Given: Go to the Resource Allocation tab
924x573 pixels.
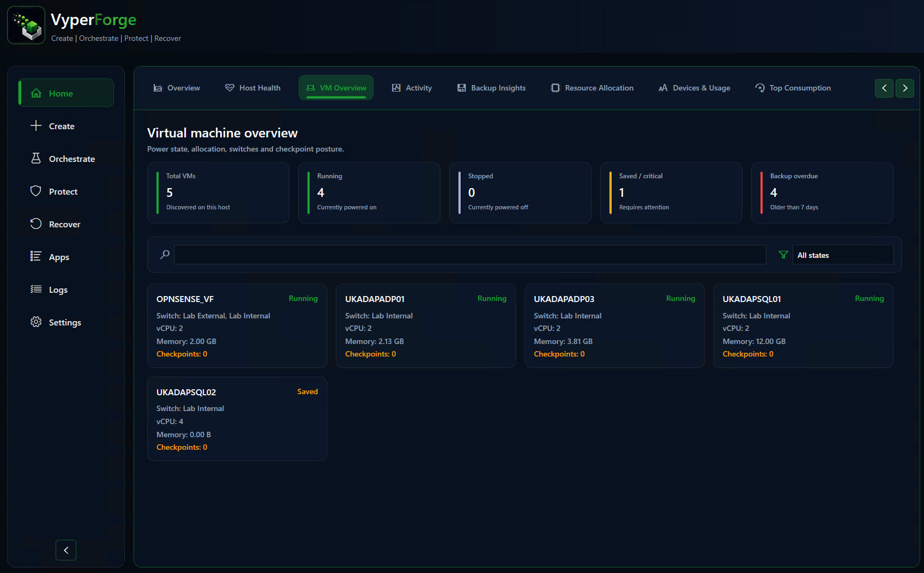Looking at the screenshot, I should 592,88.
